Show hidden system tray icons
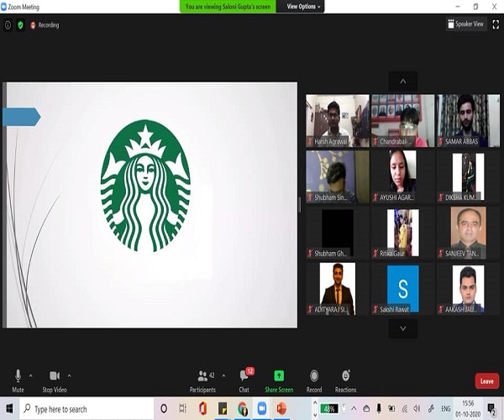Image resolution: width=504 pixels, height=420 pixels. click(354, 409)
